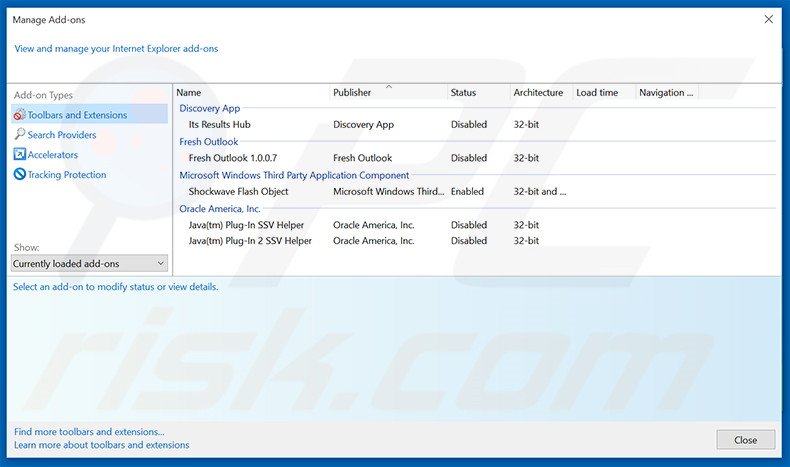790x467 pixels.
Task: Close the Manage Add-ons window
Action: pos(768,19)
